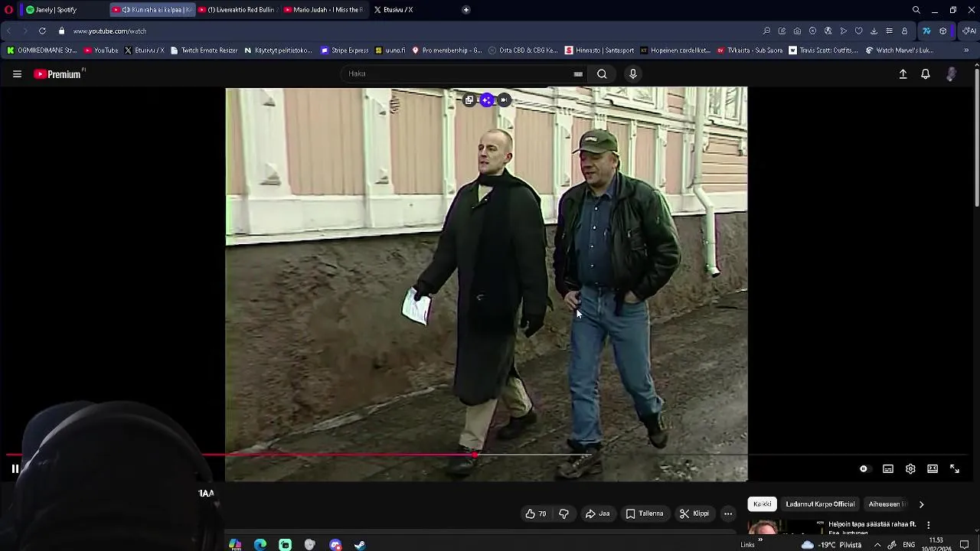This screenshot has width=980, height=551.
Task: Click the Opera menu logo
Action: (x=9, y=10)
